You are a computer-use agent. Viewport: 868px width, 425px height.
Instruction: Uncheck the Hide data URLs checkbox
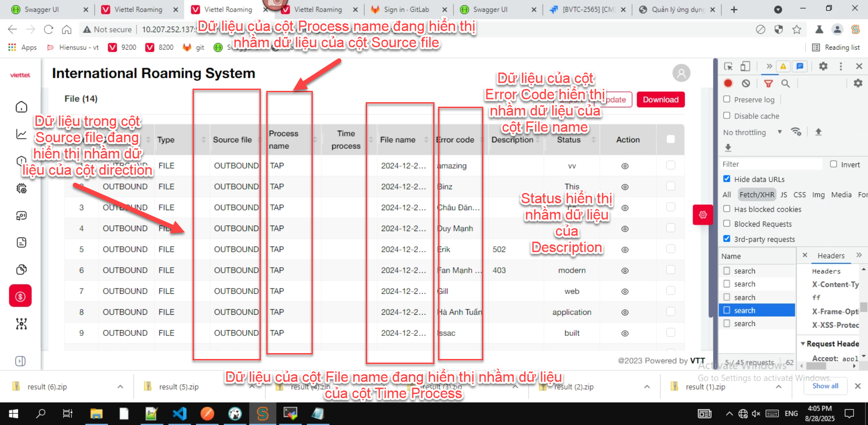pyautogui.click(x=727, y=179)
